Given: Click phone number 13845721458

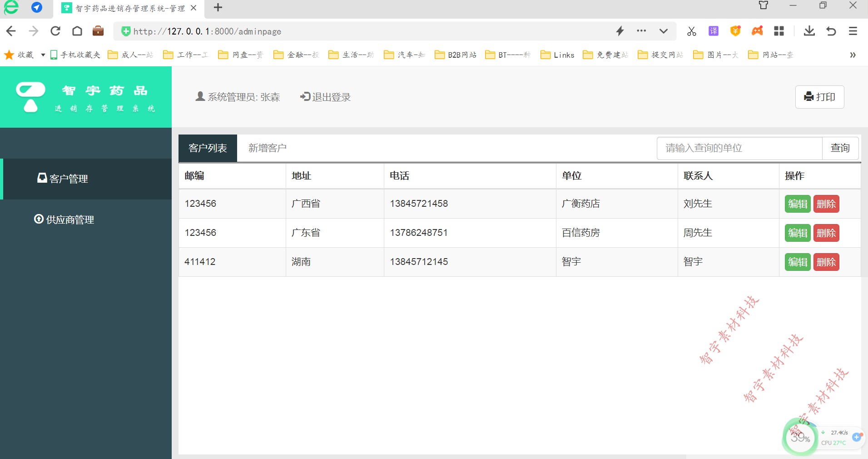Looking at the screenshot, I should (419, 204).
